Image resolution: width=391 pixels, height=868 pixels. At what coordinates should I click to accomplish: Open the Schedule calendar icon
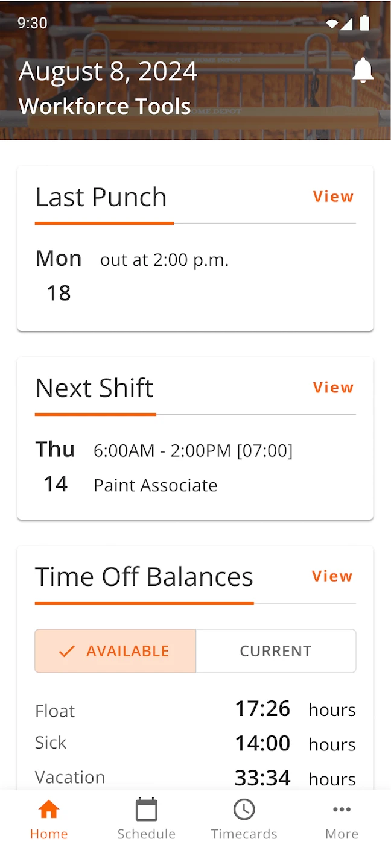point(147,810)
